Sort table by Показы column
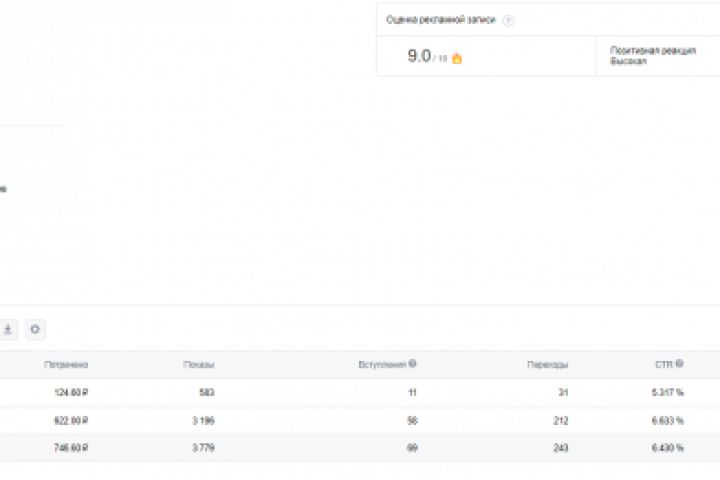 pyautogui.click(x=199, y=365)
